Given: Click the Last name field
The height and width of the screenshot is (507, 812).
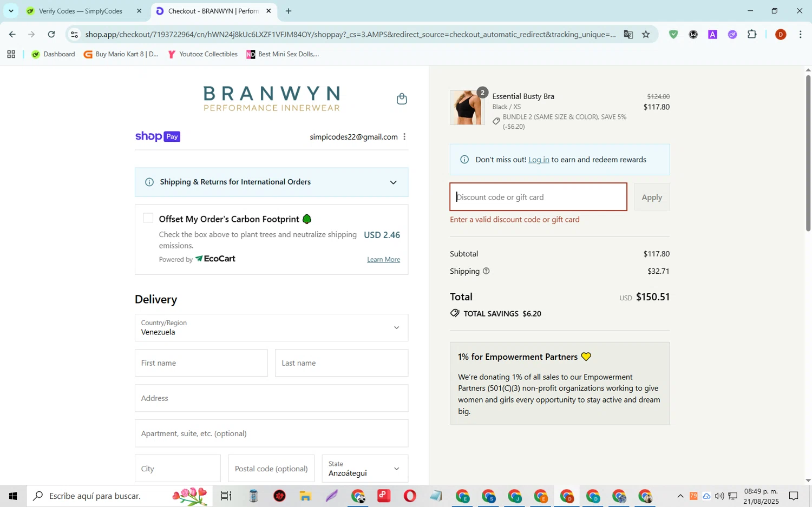Looking at the screenshot, I should click(x=342, y=363).
